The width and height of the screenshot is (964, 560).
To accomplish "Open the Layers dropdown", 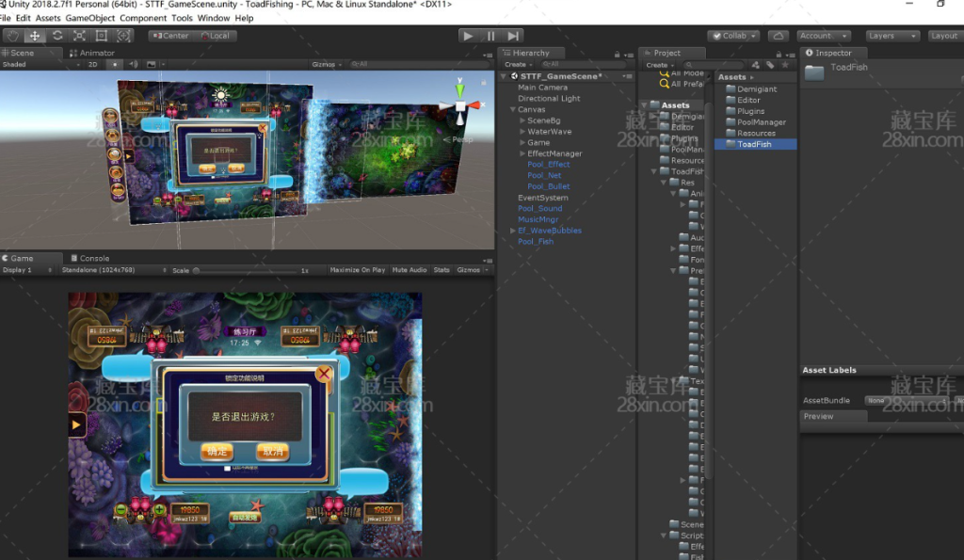I will pyautogui.click(x=891, y=36).
